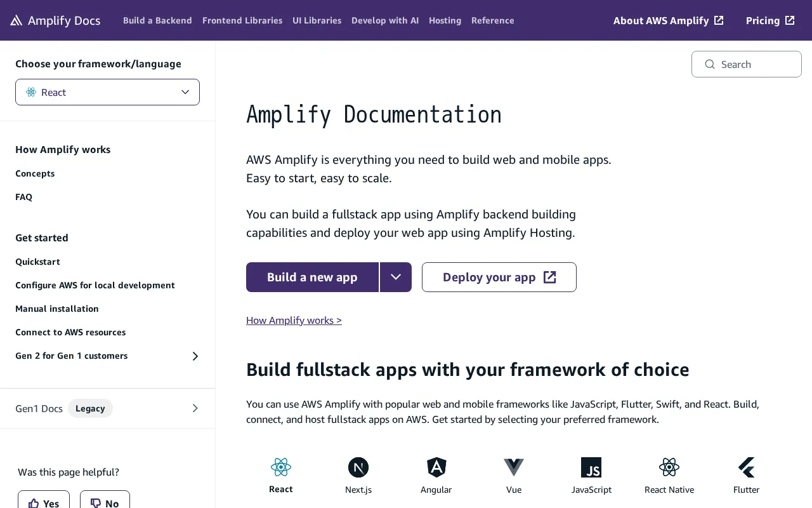Select the JavaScript framework icon

pos(591,467)
